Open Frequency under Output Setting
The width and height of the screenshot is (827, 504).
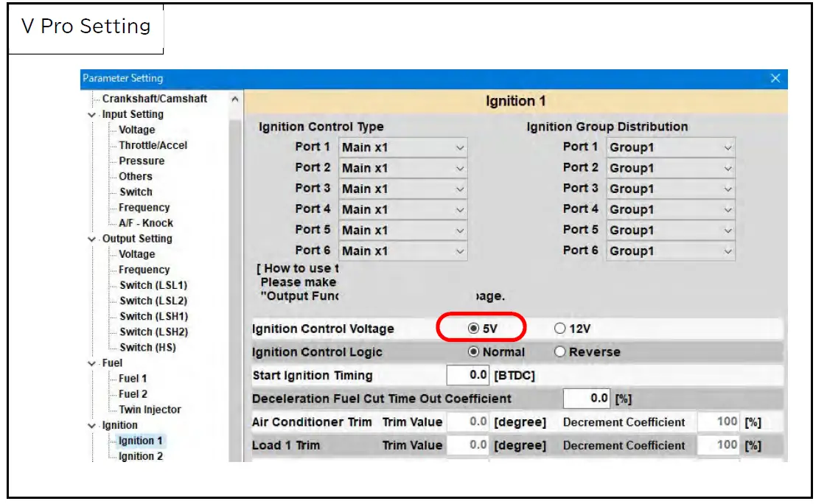[x=144, y=270]
